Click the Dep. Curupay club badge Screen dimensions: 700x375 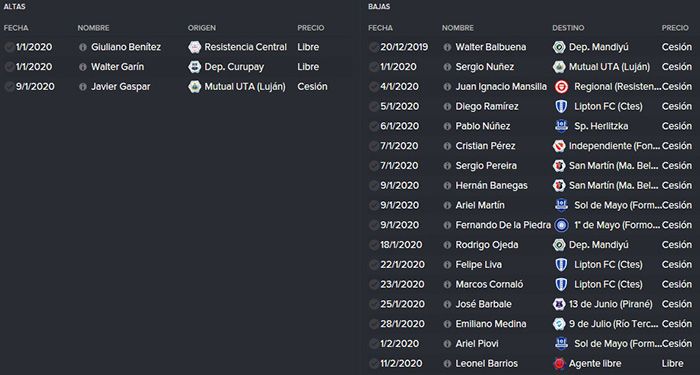click(x=195, y=67)
